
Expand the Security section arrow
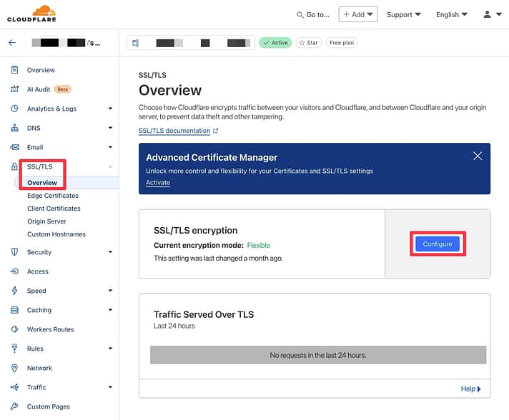pos(110,251)
